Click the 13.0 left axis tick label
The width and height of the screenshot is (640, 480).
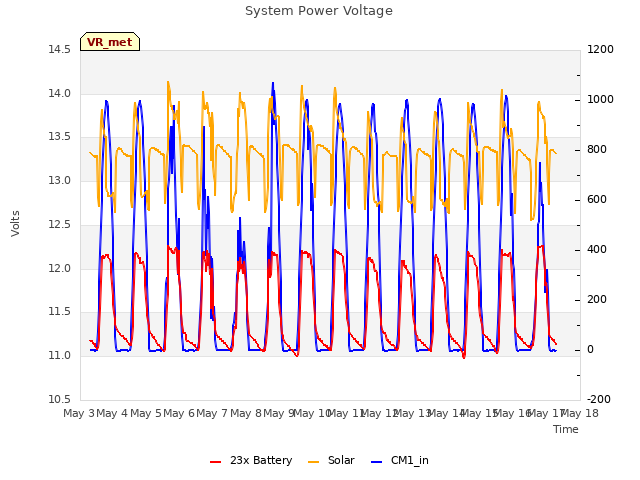[60, 180]
